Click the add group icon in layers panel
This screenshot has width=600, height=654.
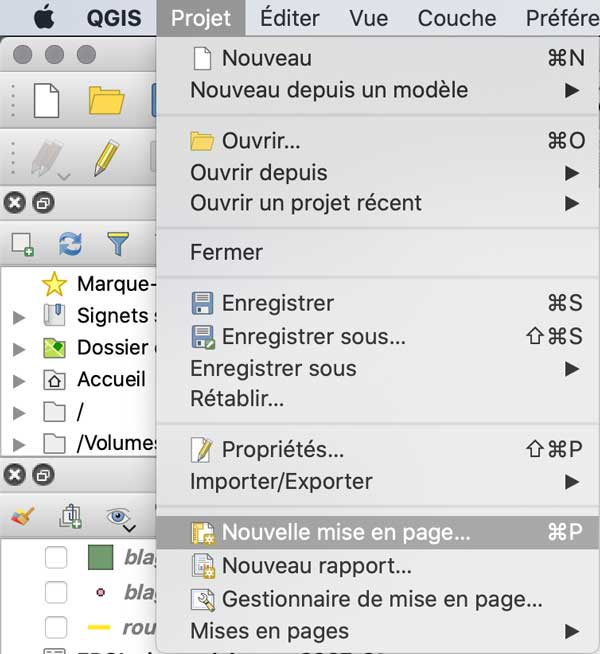70,516
